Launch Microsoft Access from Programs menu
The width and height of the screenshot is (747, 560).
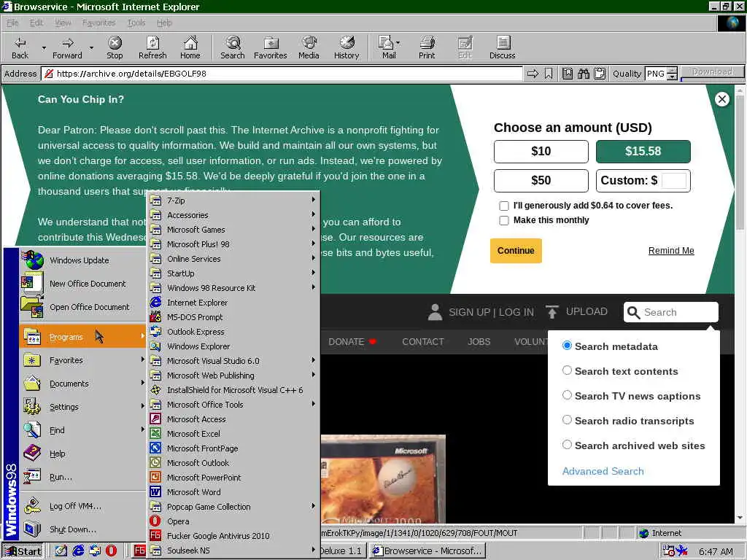(x=233, y=419)
